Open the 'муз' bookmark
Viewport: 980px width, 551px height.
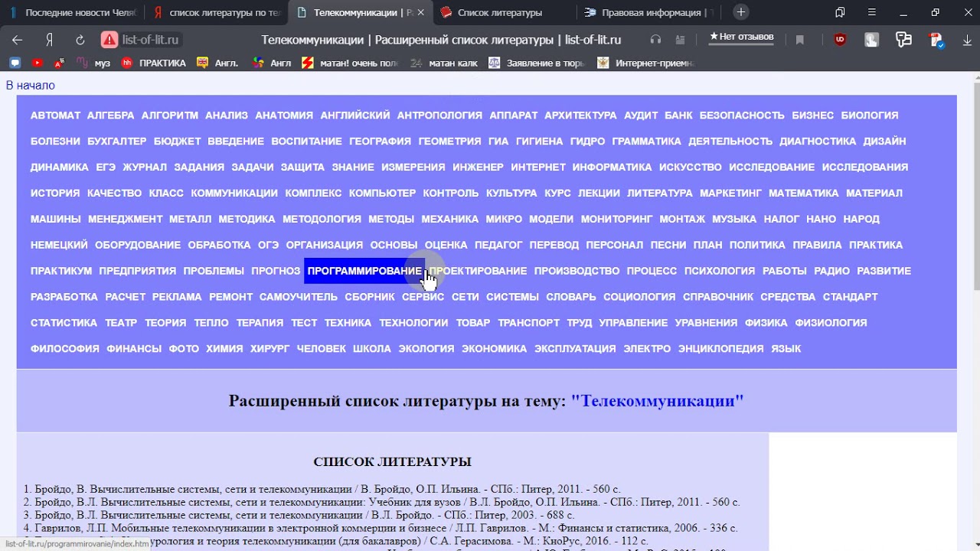tap(95, 63)
